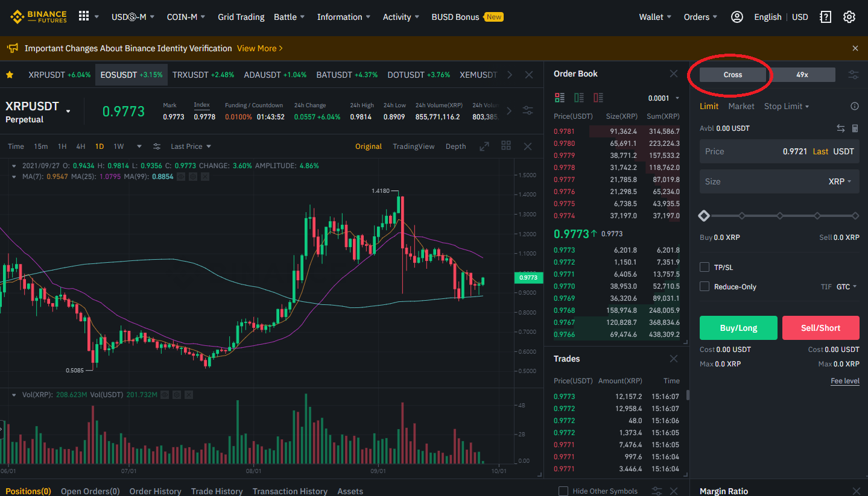Check Hide Other Symbols

click(563, 491)
